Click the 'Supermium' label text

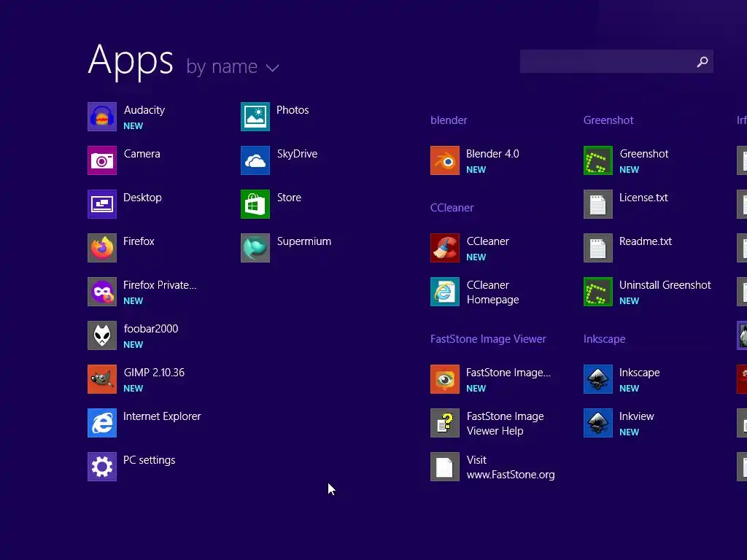point(304,241)
